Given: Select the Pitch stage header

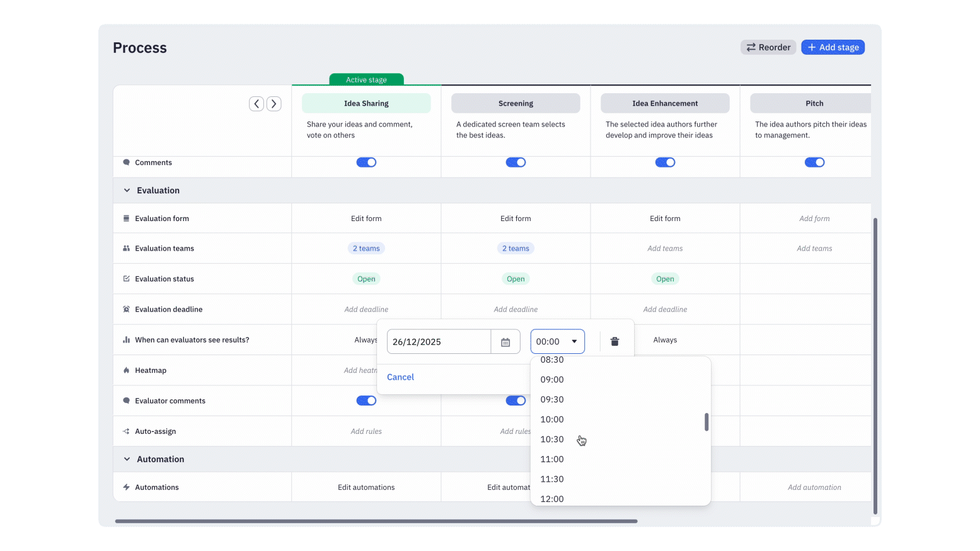Looking at the screenshot, I should 814,103.
